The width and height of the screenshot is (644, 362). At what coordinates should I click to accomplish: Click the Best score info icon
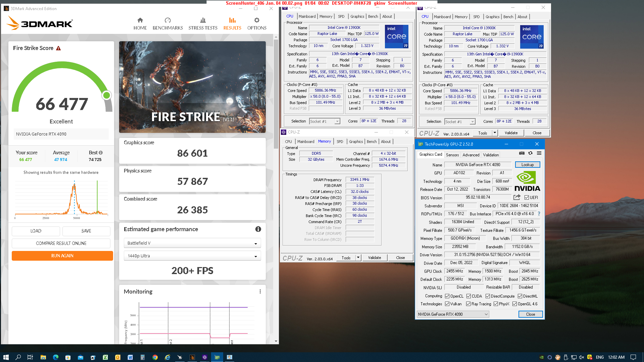(x=101, y=153)
